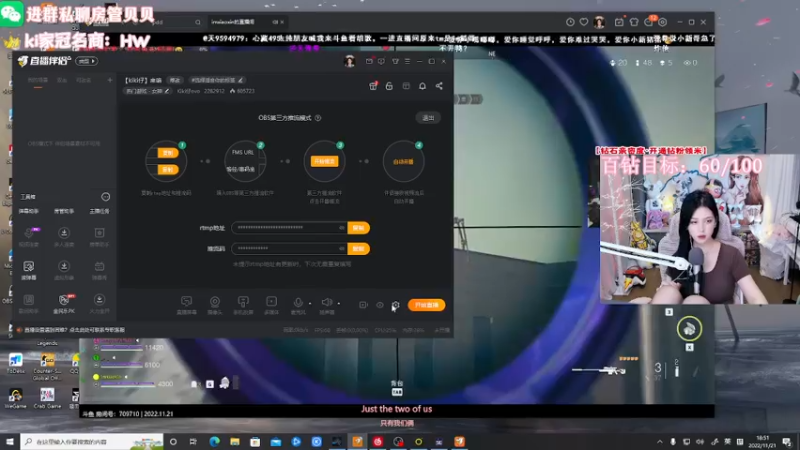The height and width of the screenshot is (450, 800).
Task: Open streaming settings gear
Action: 395,305
